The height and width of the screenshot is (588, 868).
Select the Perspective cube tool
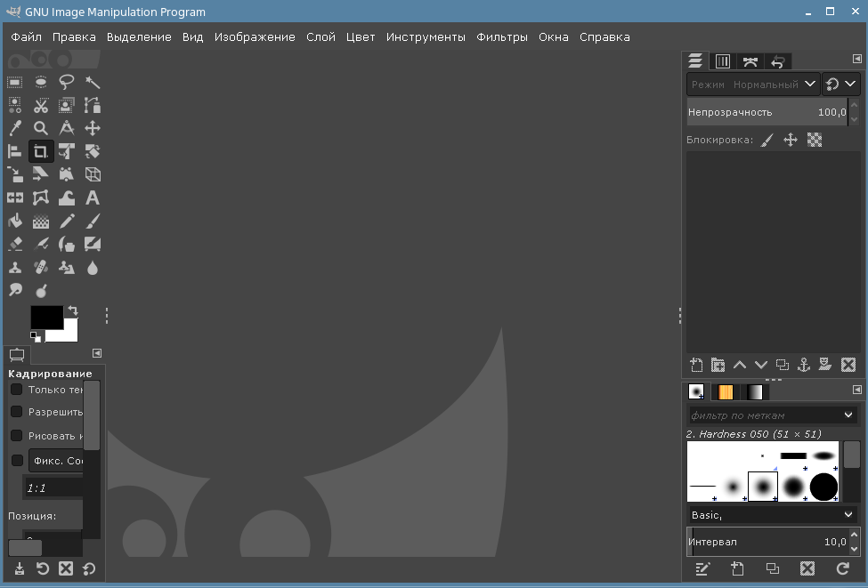93,174
